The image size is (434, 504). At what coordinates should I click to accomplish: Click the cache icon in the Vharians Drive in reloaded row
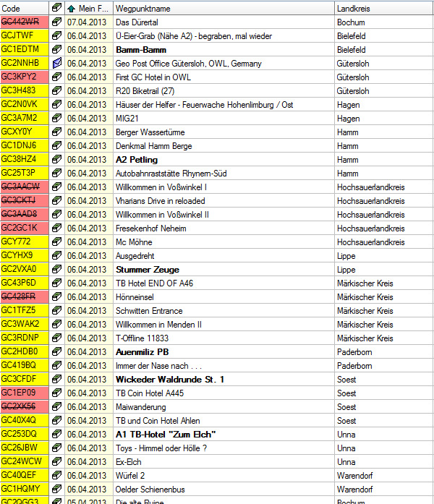tap(57, 200)
